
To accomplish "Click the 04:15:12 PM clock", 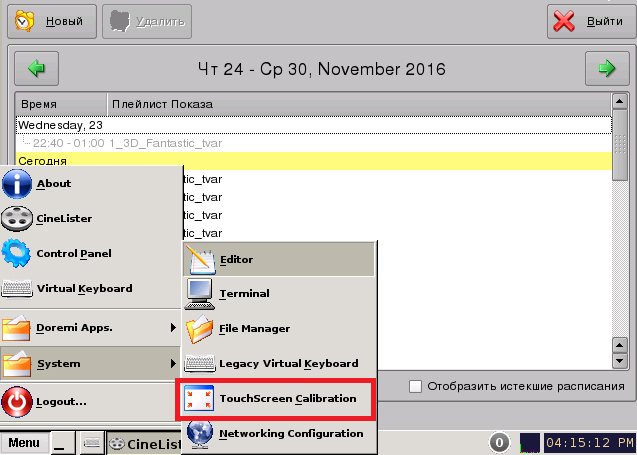I will (x=589, y=443).
